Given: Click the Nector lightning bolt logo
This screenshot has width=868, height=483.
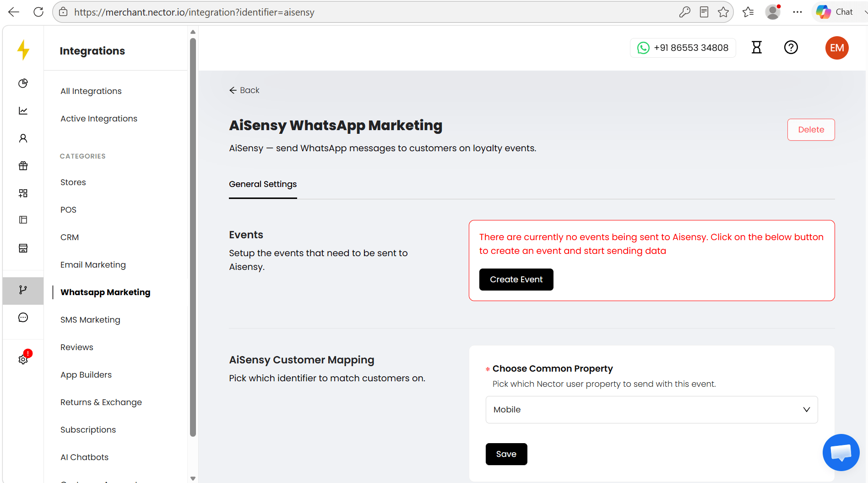Looking at the screenshot, I should (x=23, y=50).
